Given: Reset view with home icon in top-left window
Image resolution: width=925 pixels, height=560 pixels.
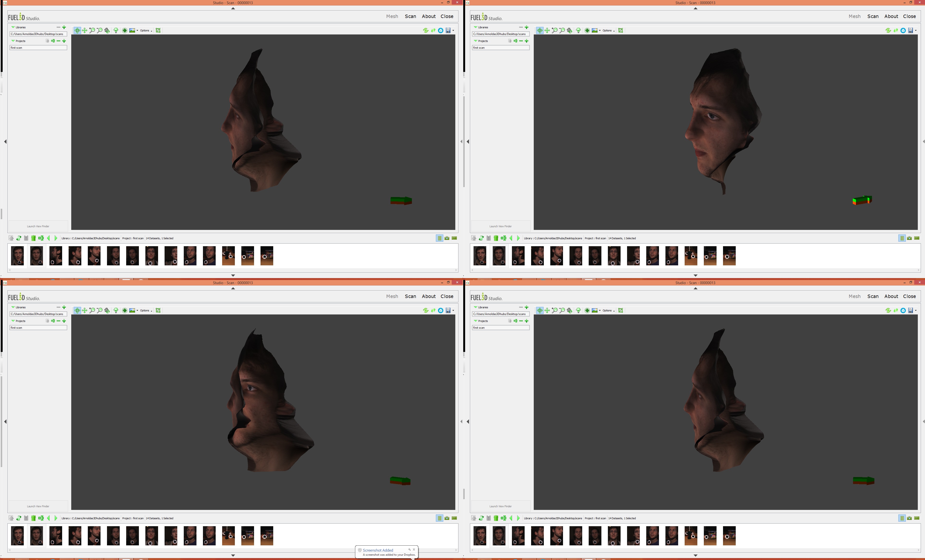Looking at the screenshot, I should 107,30.
